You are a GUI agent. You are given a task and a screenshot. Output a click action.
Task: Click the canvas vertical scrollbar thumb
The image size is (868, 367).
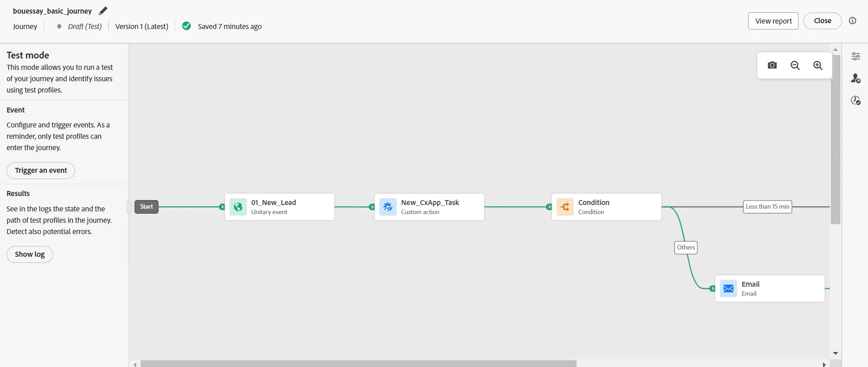835,139
